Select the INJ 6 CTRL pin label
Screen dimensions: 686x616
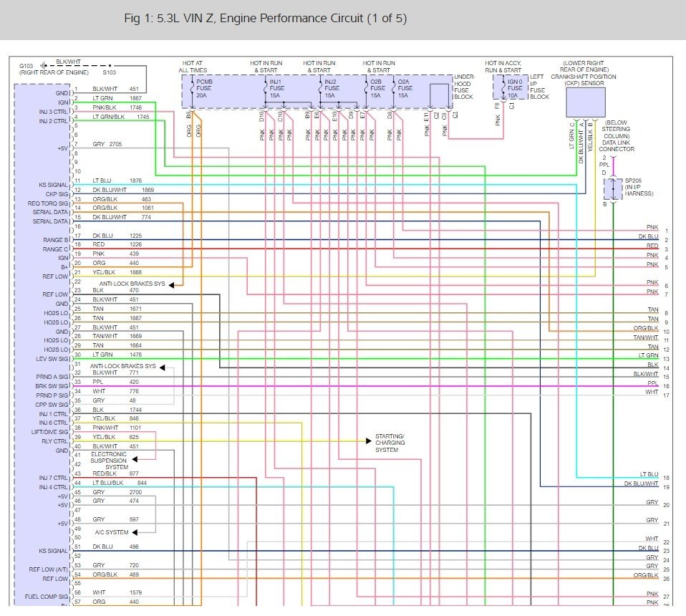point(54,423)
